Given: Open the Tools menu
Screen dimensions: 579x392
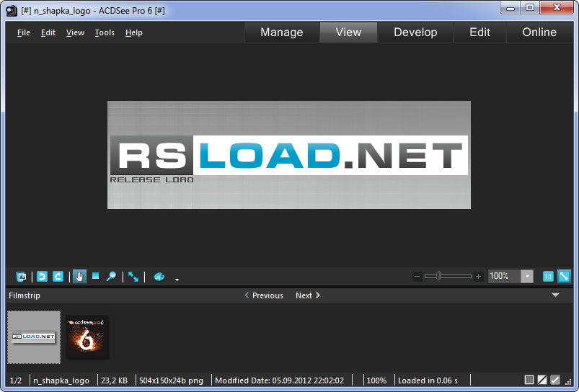Looking at the screenshot, I should coord(105,32).
